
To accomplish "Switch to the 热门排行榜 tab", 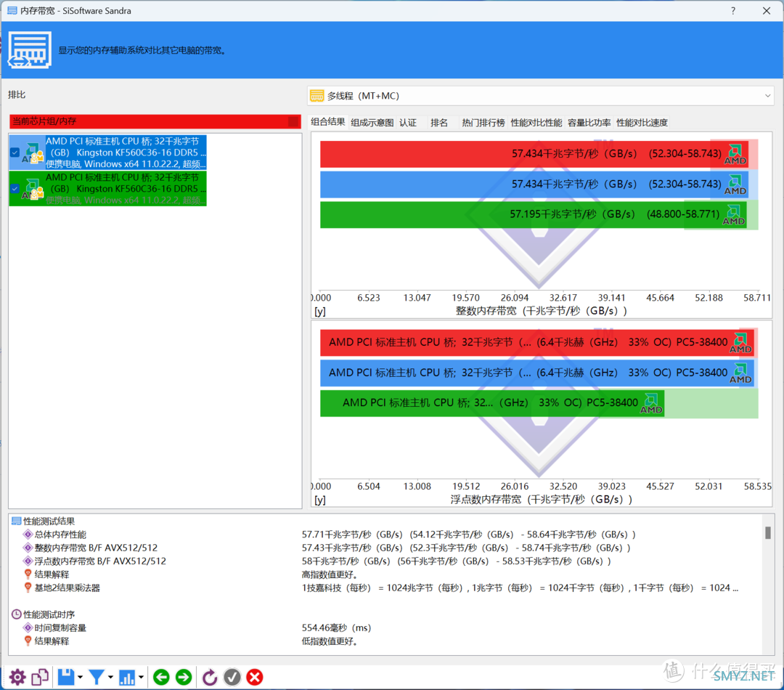I will pyautogui.click(x=483, y=123).
